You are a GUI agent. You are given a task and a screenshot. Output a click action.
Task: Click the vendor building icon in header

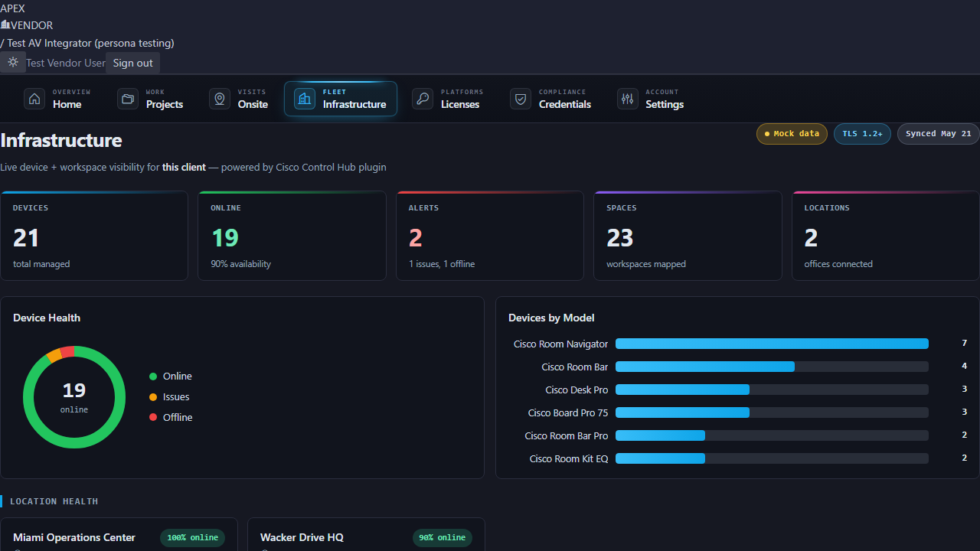click(5, 25)
